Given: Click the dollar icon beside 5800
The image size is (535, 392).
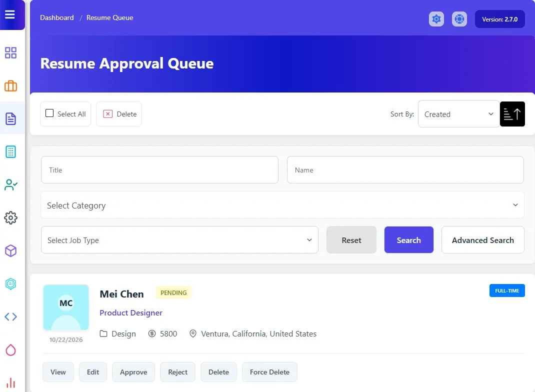Looking at the screenshot, I should (x=152, y=333).
